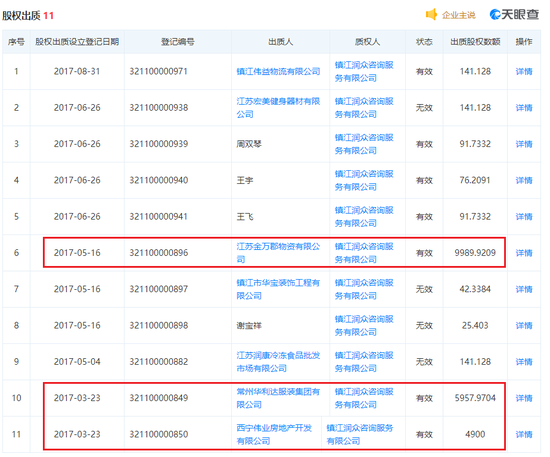Click the 状态 column header

424,42
